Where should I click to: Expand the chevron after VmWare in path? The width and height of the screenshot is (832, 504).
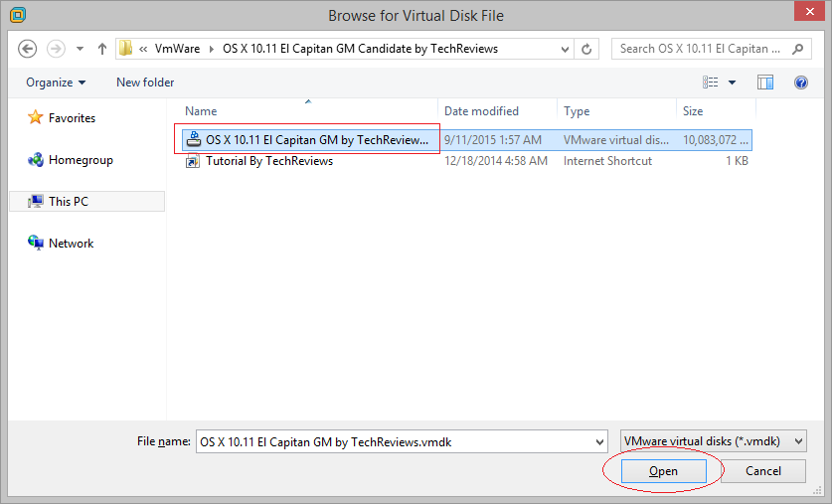211,49
